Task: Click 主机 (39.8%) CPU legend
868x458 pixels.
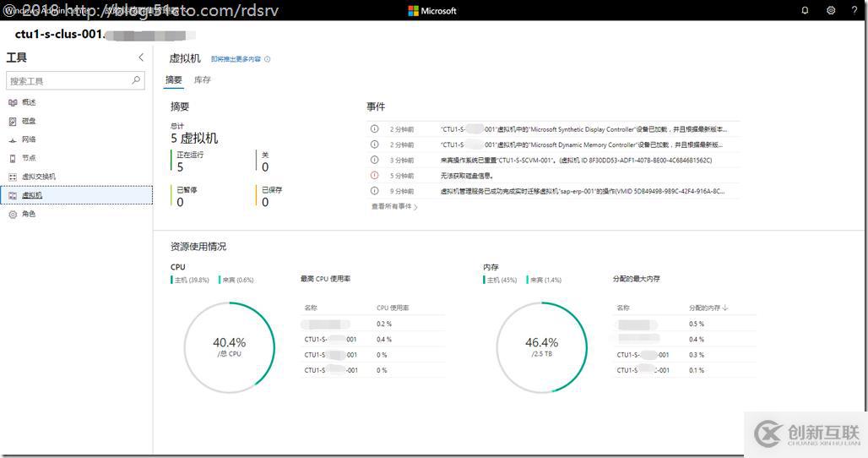Action: point(191,281)
